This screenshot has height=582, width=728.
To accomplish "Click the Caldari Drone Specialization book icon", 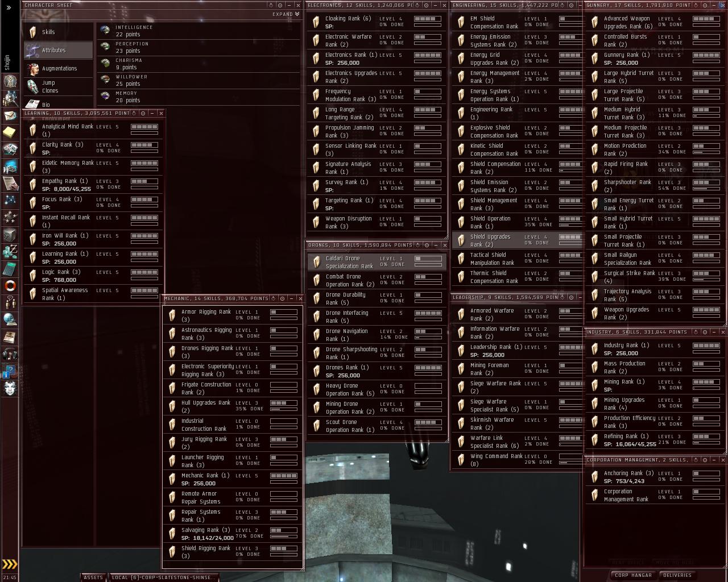I will pyautogui.click(x=316, y=262).
